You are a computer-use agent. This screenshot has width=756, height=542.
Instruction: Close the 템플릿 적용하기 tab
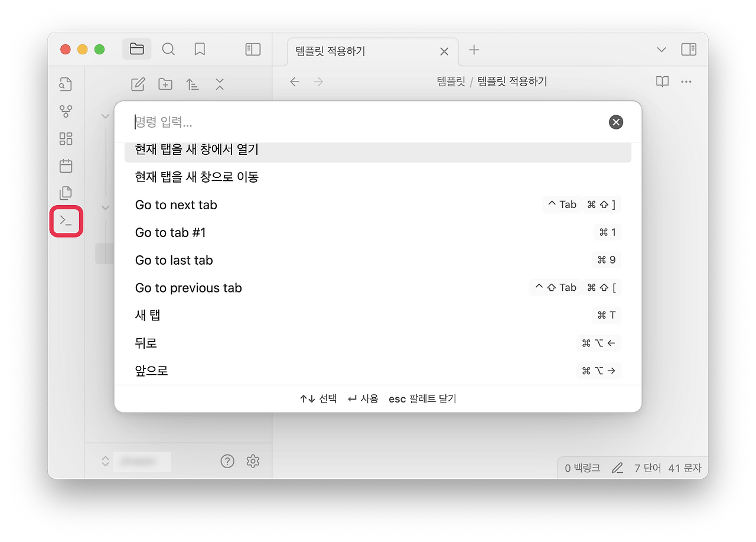click(444, 51)
